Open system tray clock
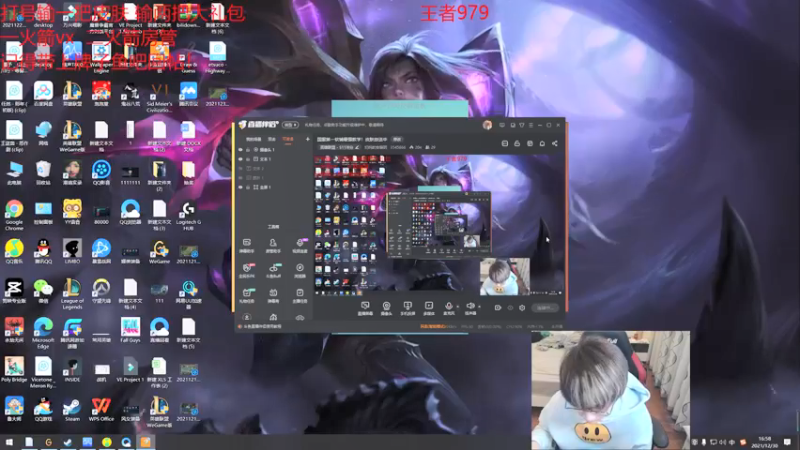Screen dimensions: 800x450 (765, 442)
